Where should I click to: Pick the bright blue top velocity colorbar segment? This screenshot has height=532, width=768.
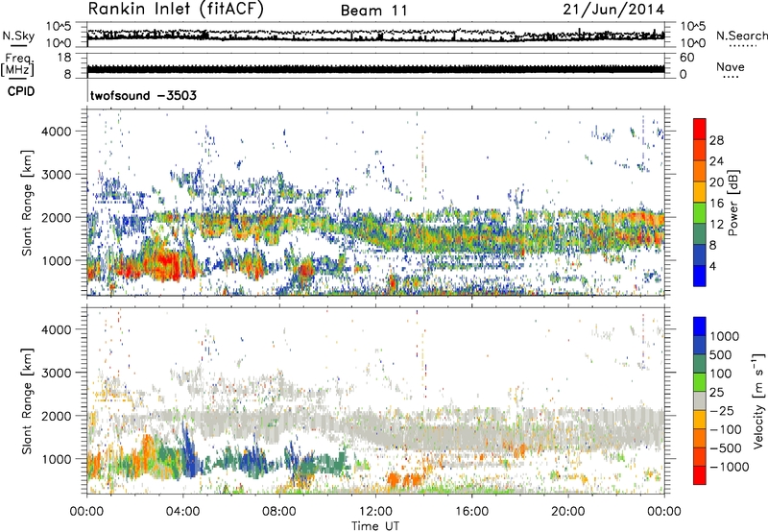click(700, 326)
